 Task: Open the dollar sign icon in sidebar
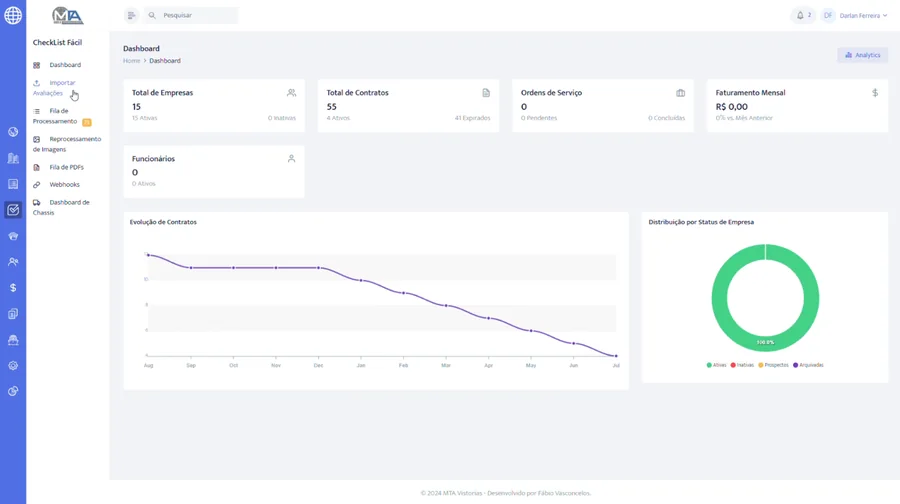pyautogui.click(x=13, y=288)
